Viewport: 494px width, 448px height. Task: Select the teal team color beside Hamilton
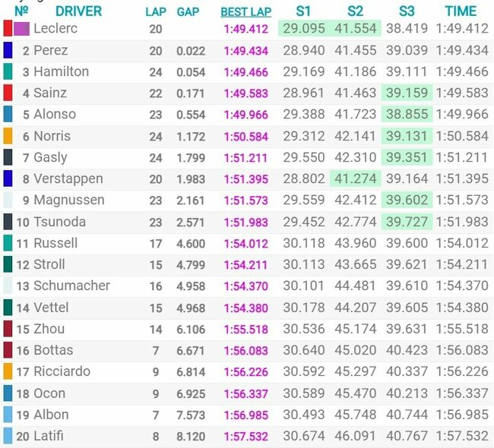(x=8, y=72)
